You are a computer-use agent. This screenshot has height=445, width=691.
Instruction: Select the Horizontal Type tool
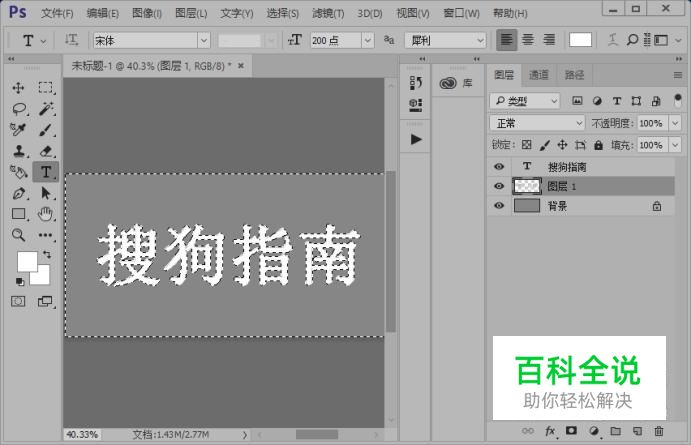tap(45, 172)
